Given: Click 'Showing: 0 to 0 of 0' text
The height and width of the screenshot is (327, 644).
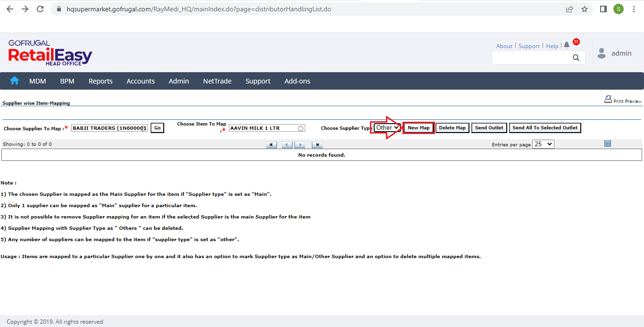Looking at the screenshot, I should [x=27, y=144].
